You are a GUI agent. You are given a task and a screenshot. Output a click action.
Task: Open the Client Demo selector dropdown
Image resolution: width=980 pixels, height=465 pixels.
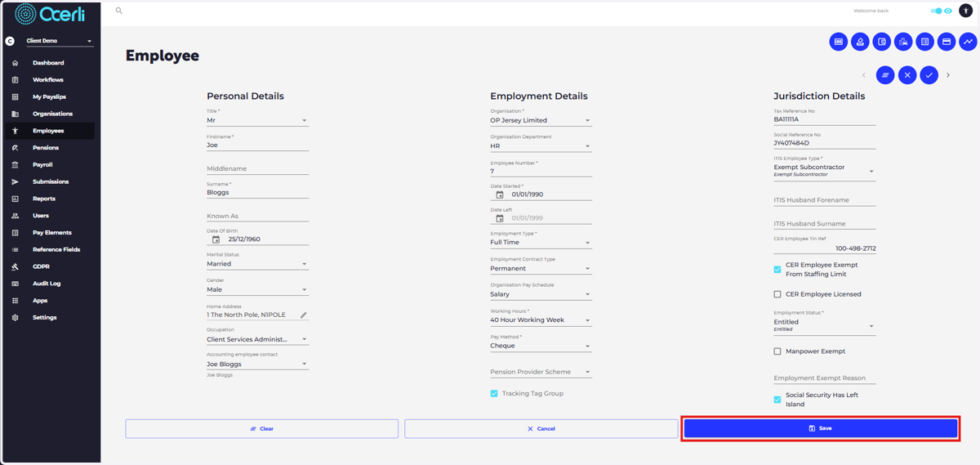pos(60,41)
